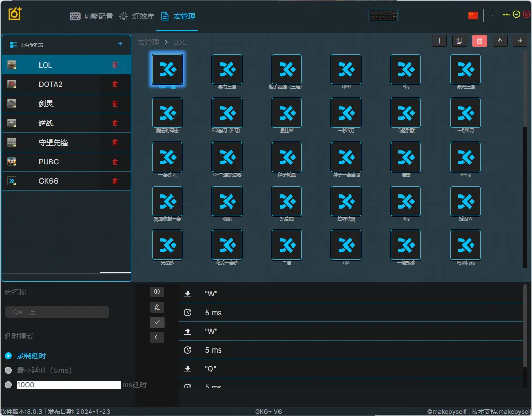Screen dimensions: 532x416
Task: Click the back arrow icon below checkmark
Action: [157, 337]
